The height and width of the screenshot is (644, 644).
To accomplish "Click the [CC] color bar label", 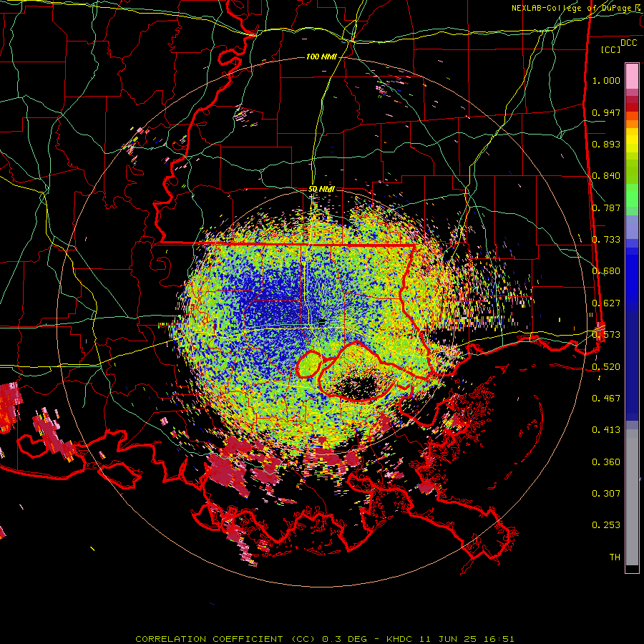I will point(610,49).
